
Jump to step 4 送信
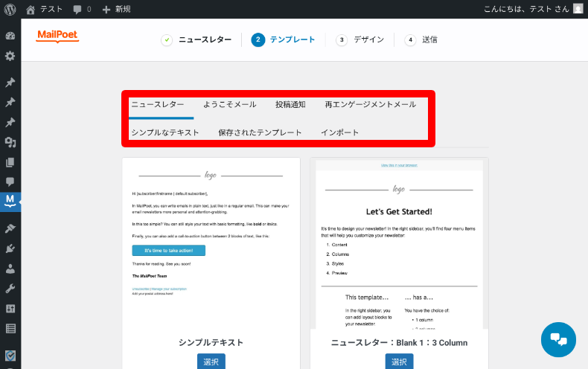coord(421,39)
